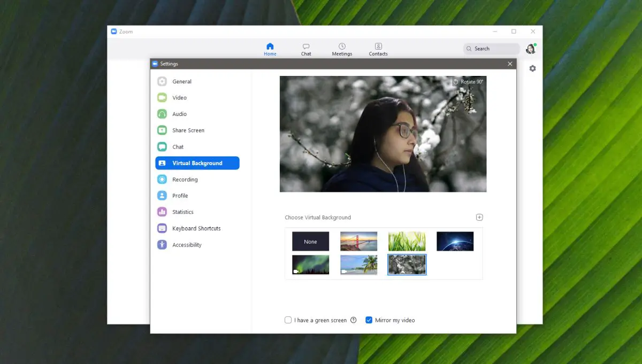Switch to the Chat tab in Zoom window
The image size is (642, 364).
click(x=306, y=49)
